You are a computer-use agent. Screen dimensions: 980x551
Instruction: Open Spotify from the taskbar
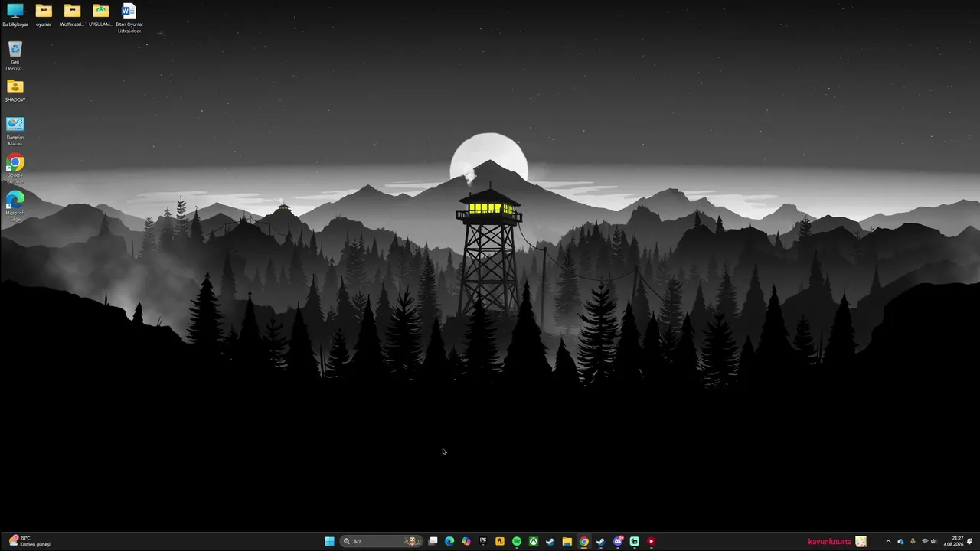(x=517, y=542)
